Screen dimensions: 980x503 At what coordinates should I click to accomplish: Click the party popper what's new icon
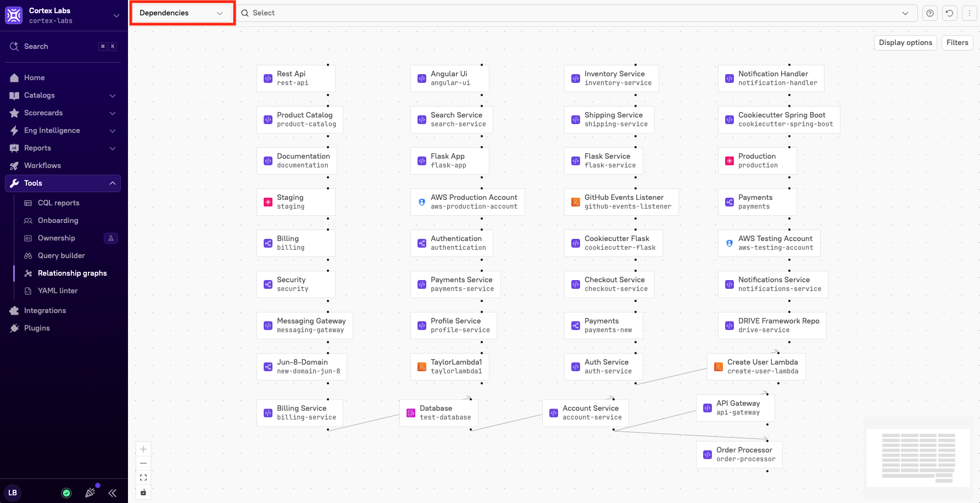[x=90, y=493]
